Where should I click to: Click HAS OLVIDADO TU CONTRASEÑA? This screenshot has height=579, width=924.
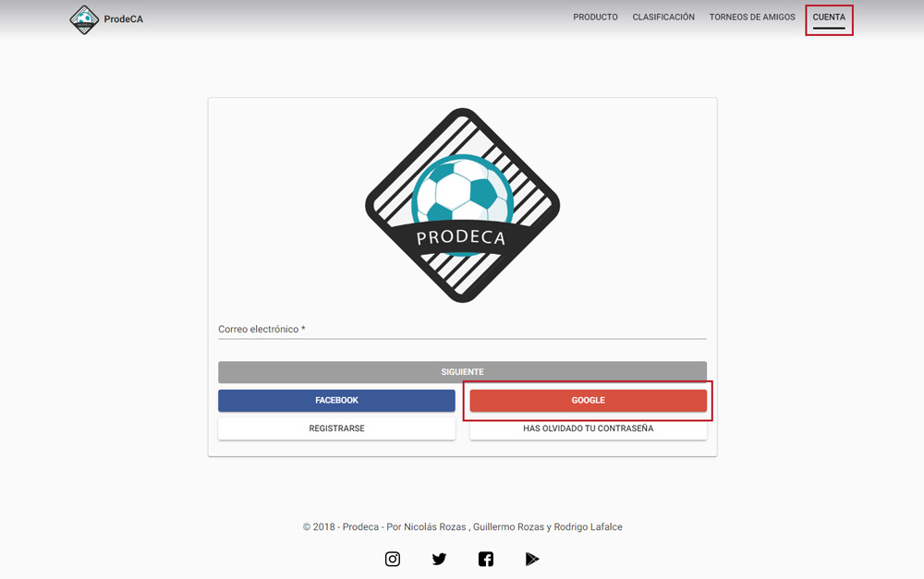click(588, 428)
